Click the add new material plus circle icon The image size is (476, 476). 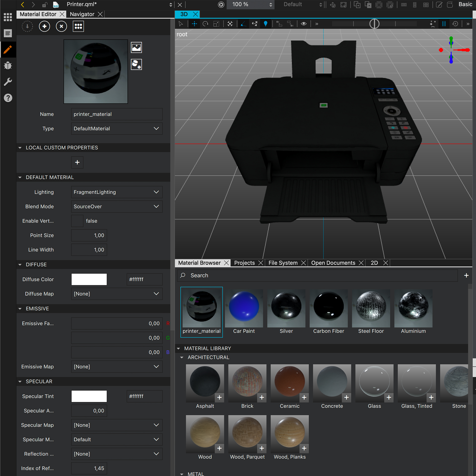[44, 26]
